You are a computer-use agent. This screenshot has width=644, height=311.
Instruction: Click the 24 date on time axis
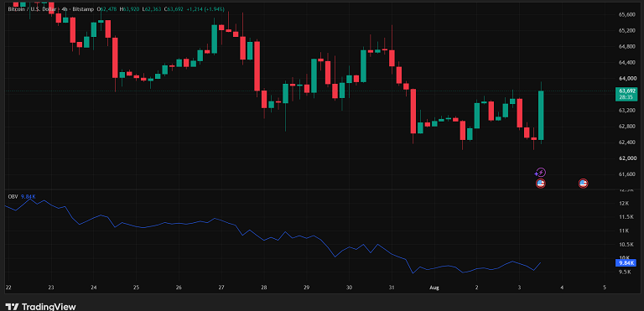[x=93, y=288]
